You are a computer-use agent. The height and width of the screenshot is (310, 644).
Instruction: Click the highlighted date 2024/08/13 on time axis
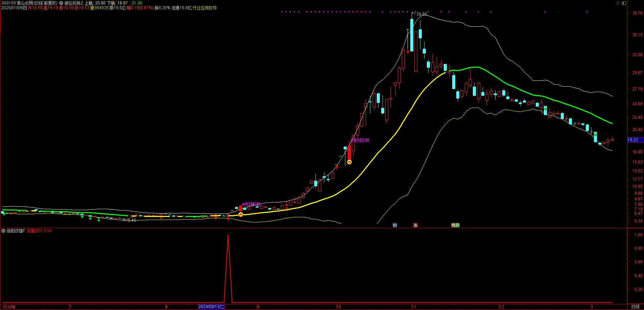(211, 307)
